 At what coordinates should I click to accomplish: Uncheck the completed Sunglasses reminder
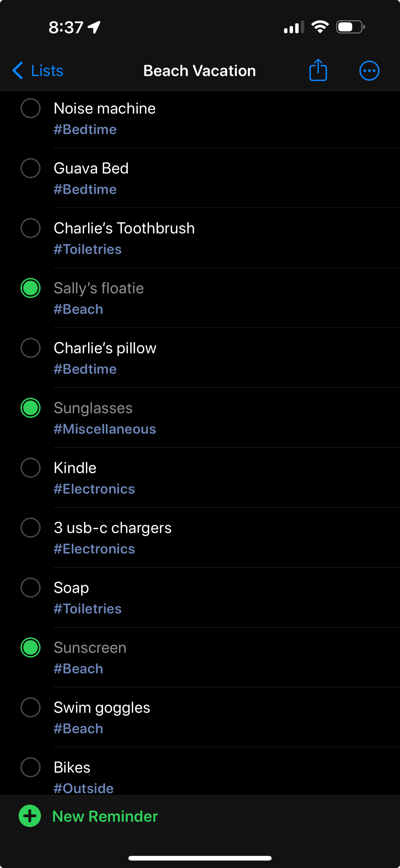point(31,408)
